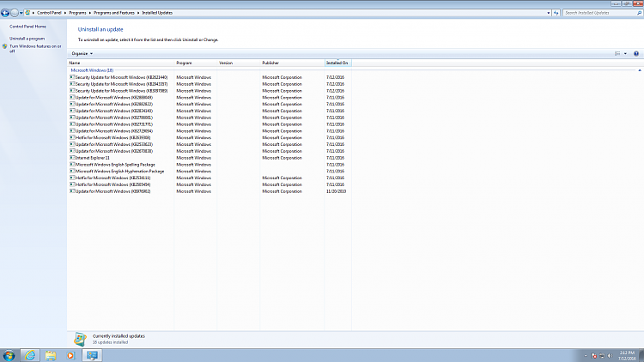Open the view options dropdown arrow
644x362 pixels.
[625, 53]
